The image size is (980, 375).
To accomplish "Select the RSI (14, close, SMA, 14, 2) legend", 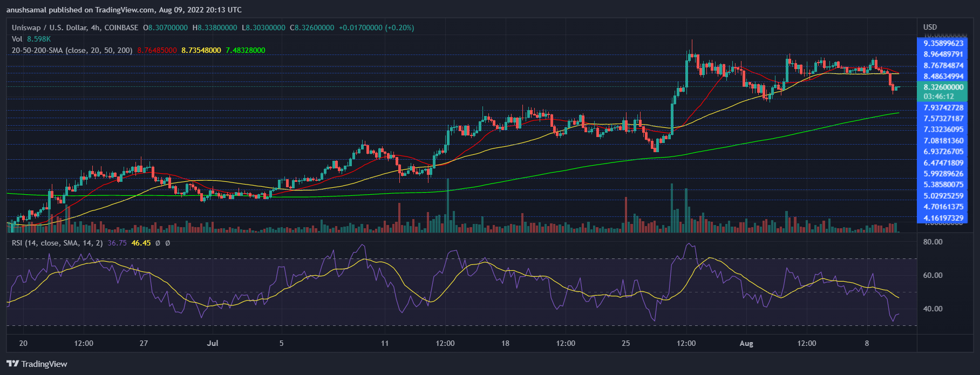I will 57,243.
